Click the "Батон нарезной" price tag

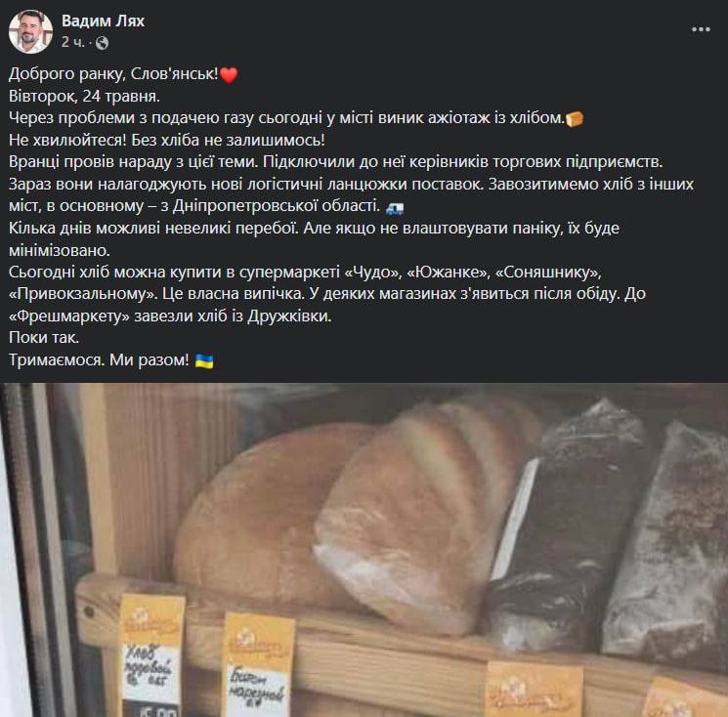[258, 665]
